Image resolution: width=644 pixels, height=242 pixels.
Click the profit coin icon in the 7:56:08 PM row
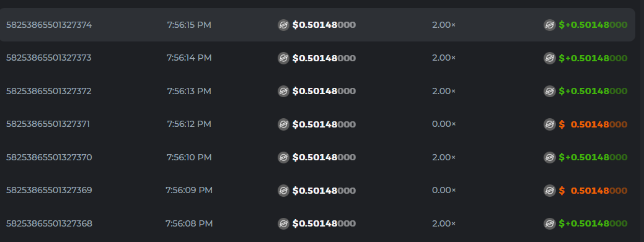550,223
